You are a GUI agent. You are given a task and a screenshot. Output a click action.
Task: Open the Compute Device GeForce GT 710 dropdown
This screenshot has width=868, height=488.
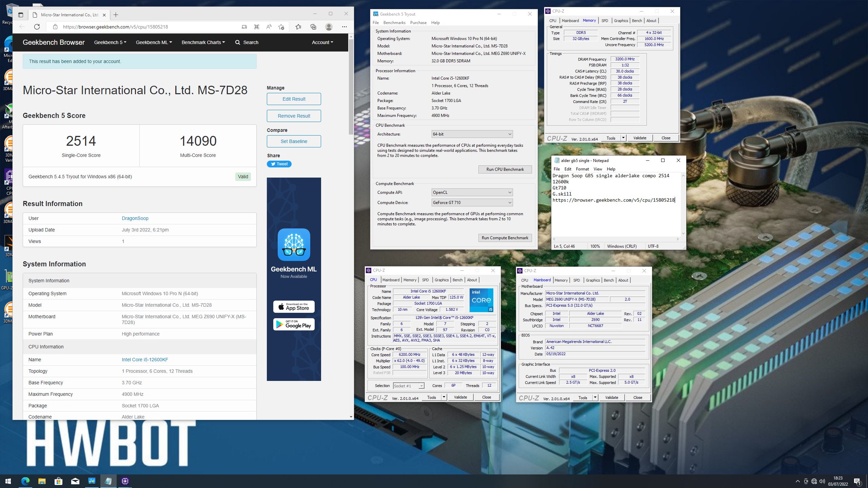pyautogui.click(x=472, y=203)
